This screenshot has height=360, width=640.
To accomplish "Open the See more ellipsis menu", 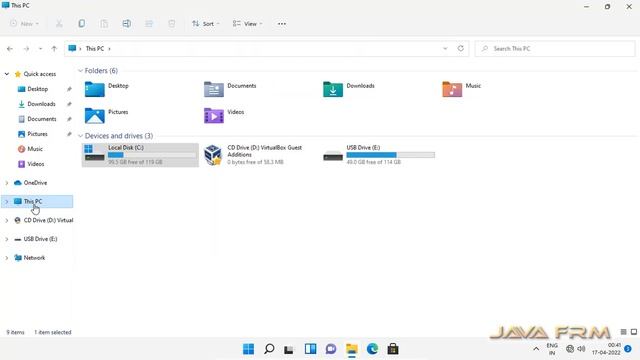I will pos(282,24).
